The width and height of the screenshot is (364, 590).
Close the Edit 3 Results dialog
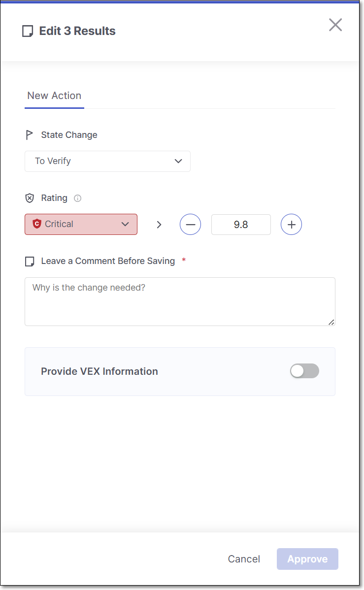[x=335, y=25]
